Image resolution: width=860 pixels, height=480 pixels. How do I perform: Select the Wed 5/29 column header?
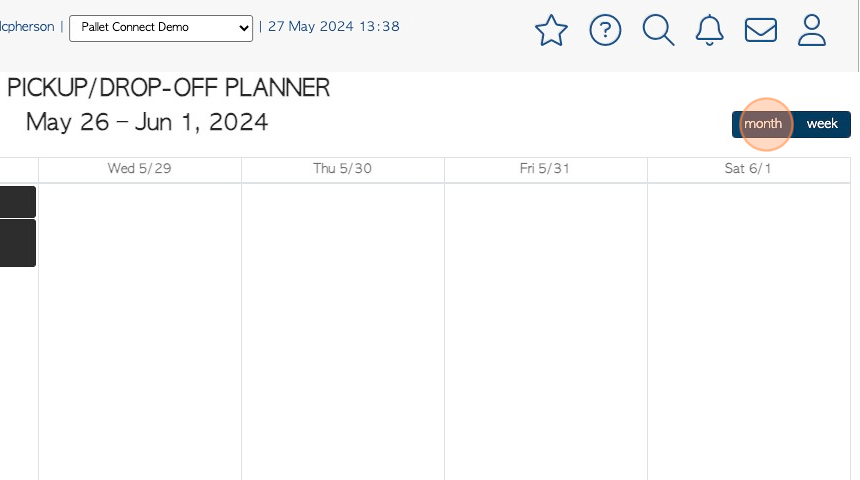(139, 168)
